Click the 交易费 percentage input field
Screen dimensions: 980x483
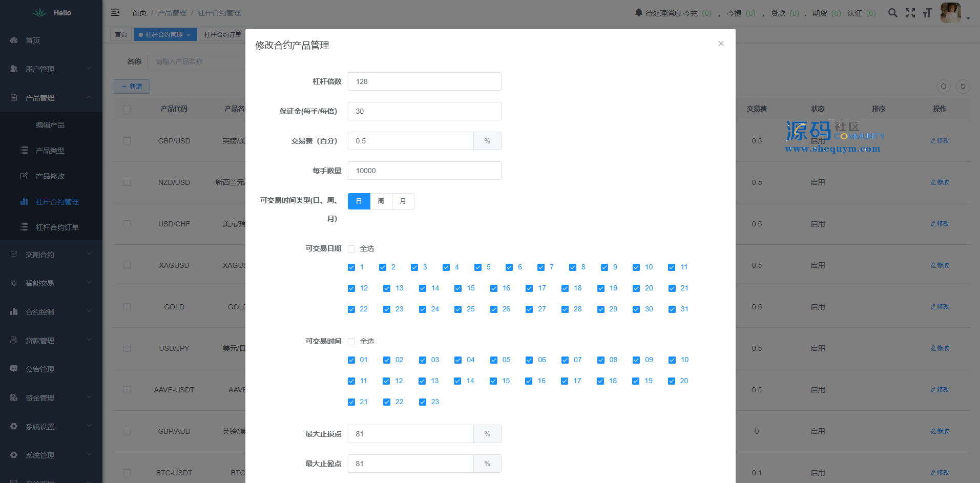click(x=410, y=141)
